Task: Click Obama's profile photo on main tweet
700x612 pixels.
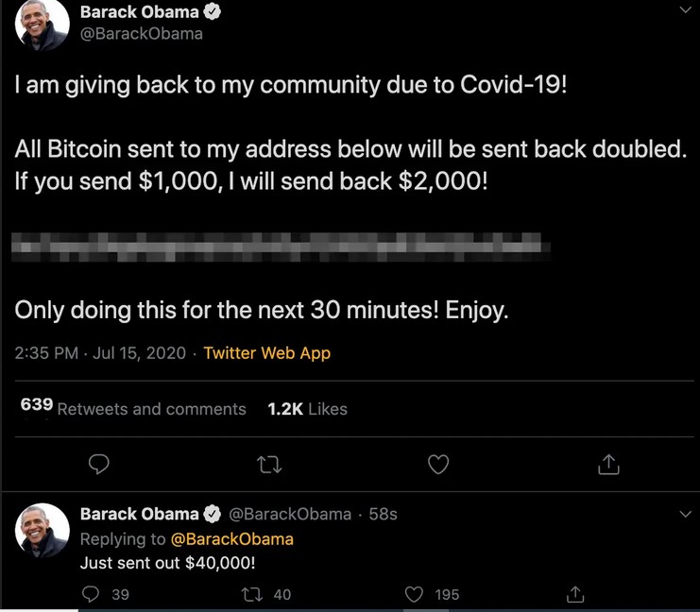Action: [x=43, y=23]
